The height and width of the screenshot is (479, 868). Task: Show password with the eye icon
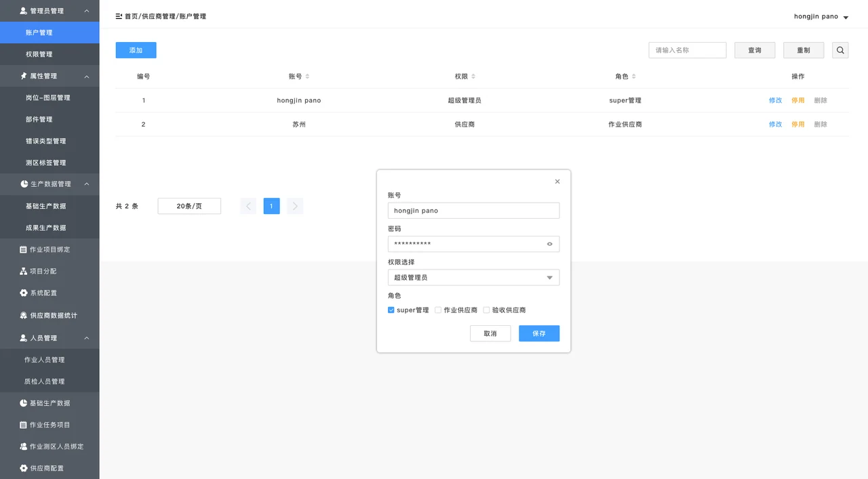(550, 244)
